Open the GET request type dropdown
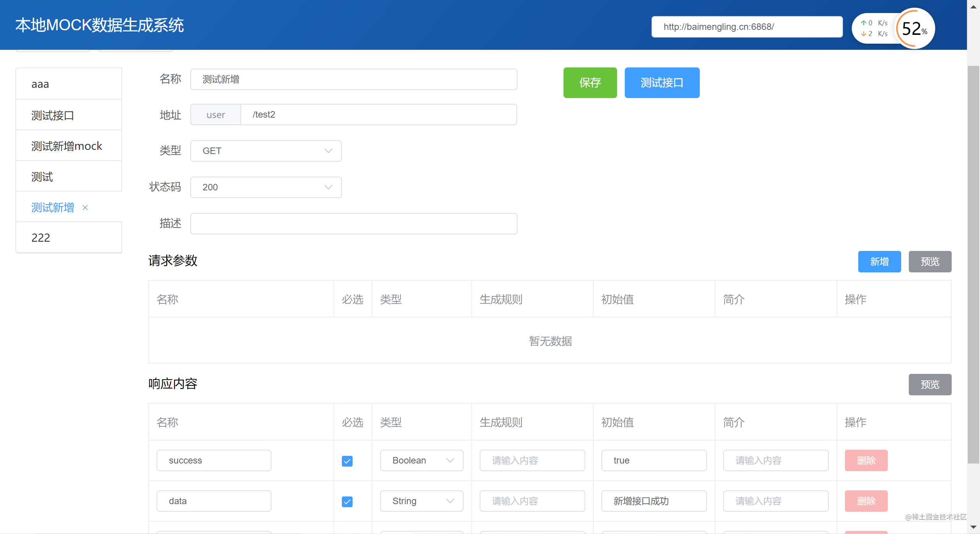The image size is (980, 534). coord(266,151)
